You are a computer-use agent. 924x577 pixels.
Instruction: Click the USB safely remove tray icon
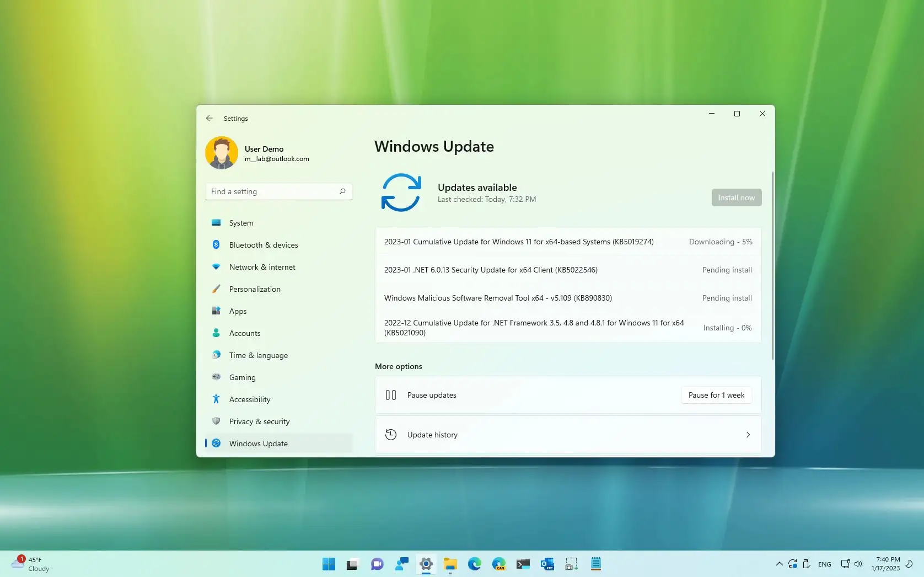pos(806,564)
